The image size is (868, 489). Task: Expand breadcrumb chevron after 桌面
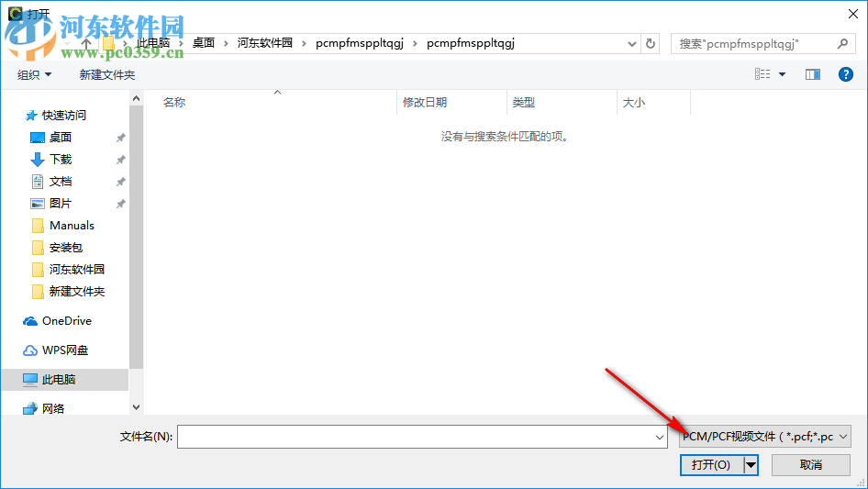point(226,44)
